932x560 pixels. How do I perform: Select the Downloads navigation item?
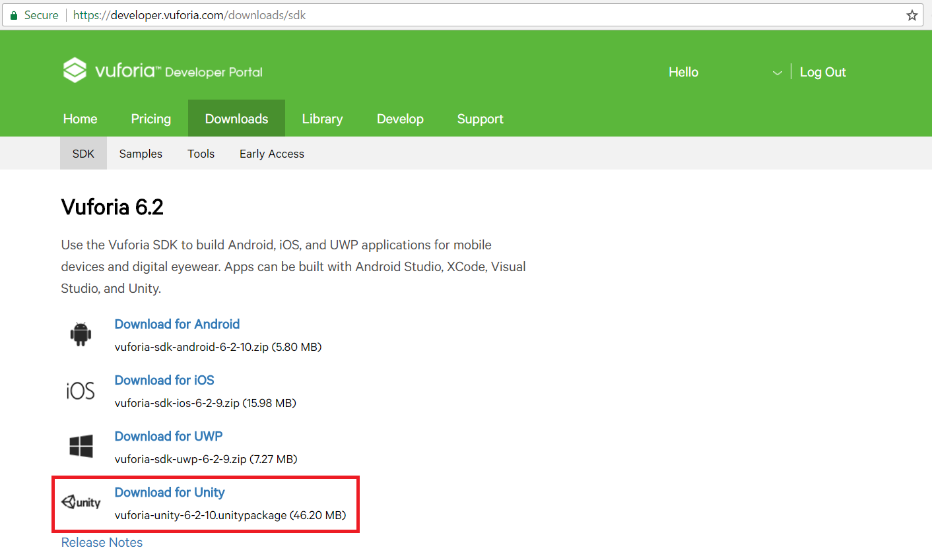coord(236,119)
